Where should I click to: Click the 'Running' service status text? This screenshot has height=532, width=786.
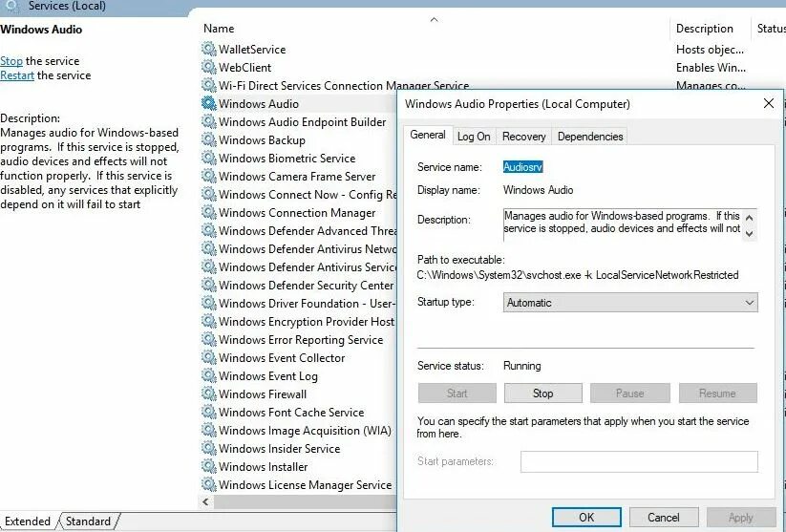[x=521, y=366]
